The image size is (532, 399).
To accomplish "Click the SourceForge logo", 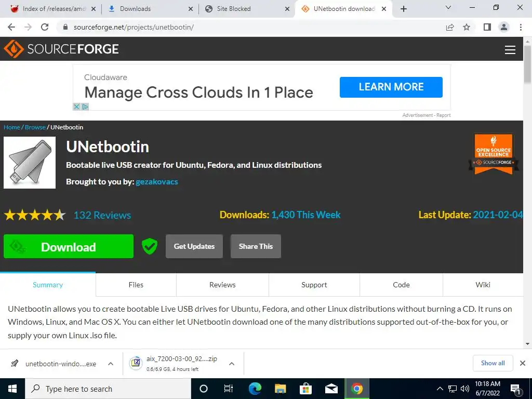I will [61, 49].
